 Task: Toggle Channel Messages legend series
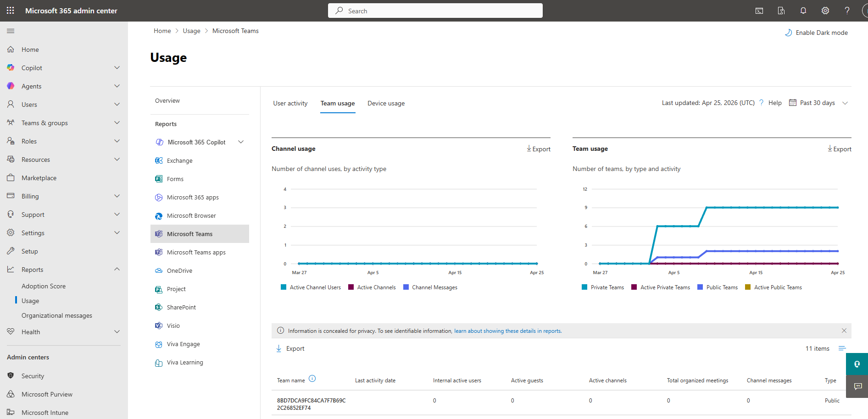(430, 287)
